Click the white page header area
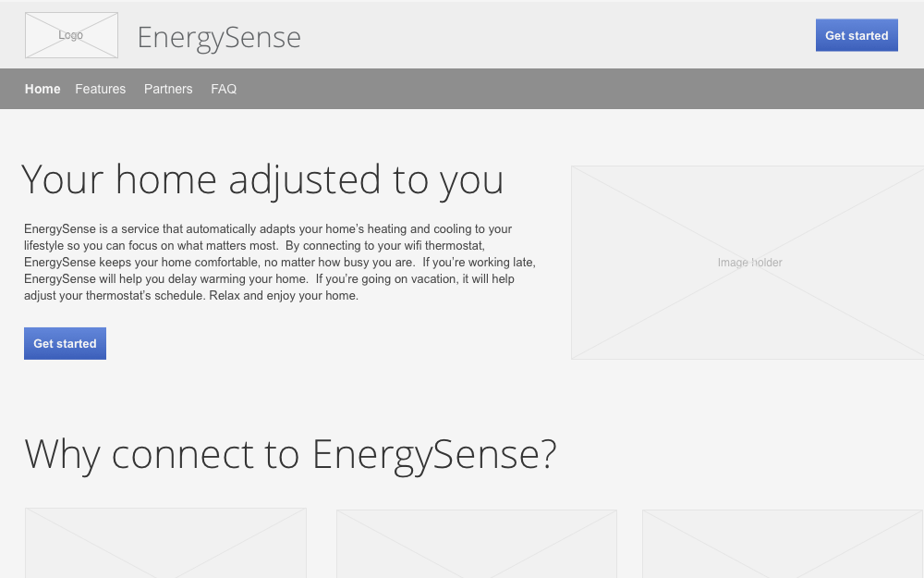This screenshot has width=924, height=578. 554,34
